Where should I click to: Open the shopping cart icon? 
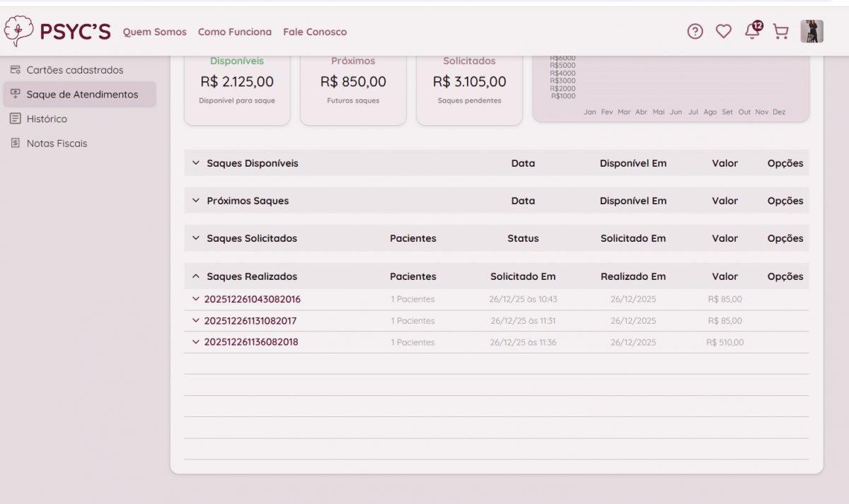click(x=780, y=31)
